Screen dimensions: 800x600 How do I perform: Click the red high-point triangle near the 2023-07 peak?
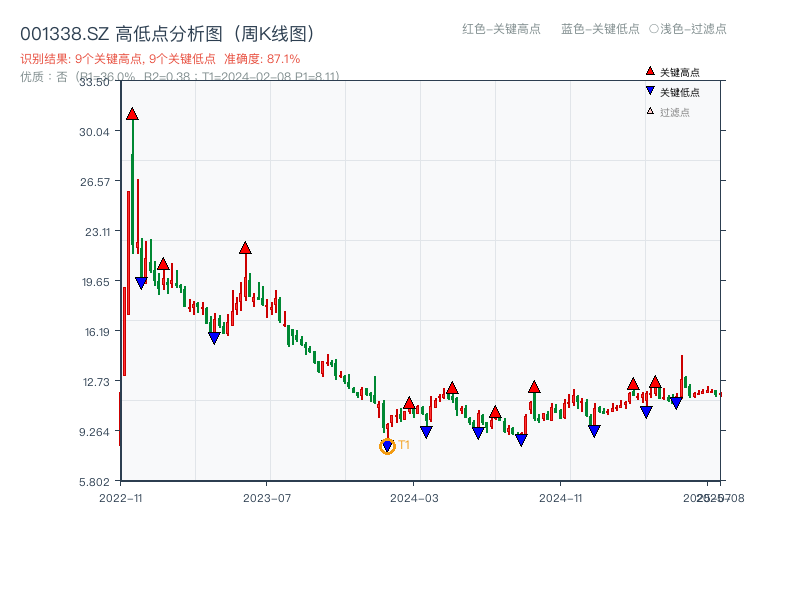pyautogui.click(x=245, y=246)
